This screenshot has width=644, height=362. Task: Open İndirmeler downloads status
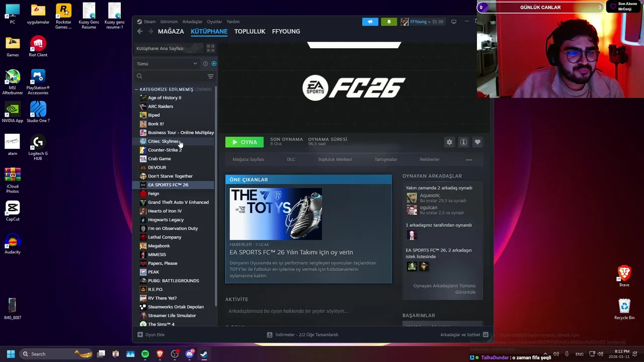(302, 335)
